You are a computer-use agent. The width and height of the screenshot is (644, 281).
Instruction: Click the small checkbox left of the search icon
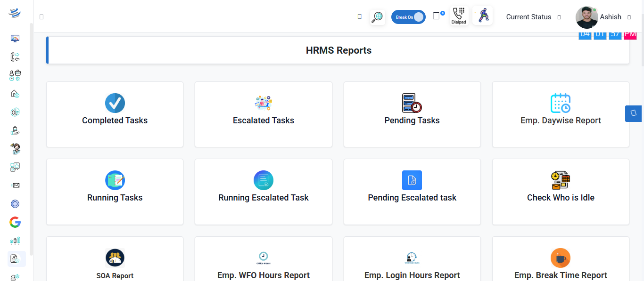click(359, 16)
